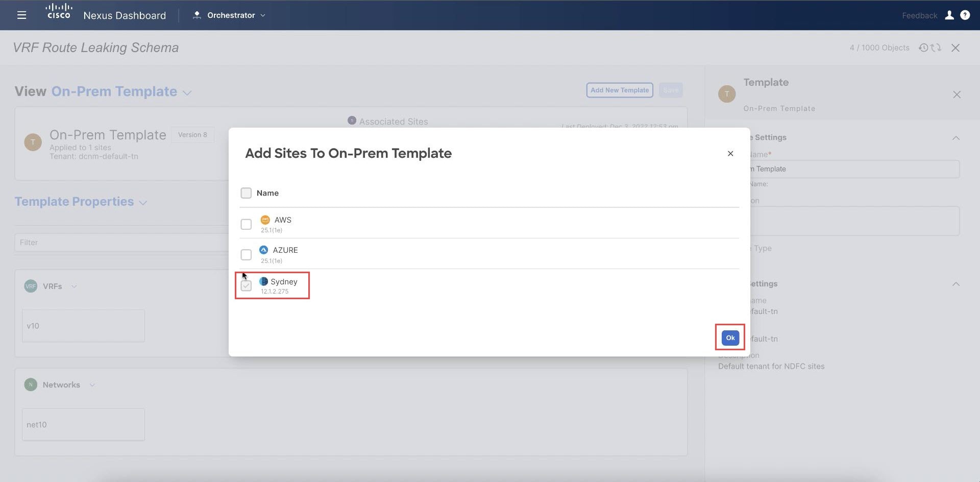Close the Add Sites dialog
The height and width of the screenshot is (482, 980).
coord(730,153)
